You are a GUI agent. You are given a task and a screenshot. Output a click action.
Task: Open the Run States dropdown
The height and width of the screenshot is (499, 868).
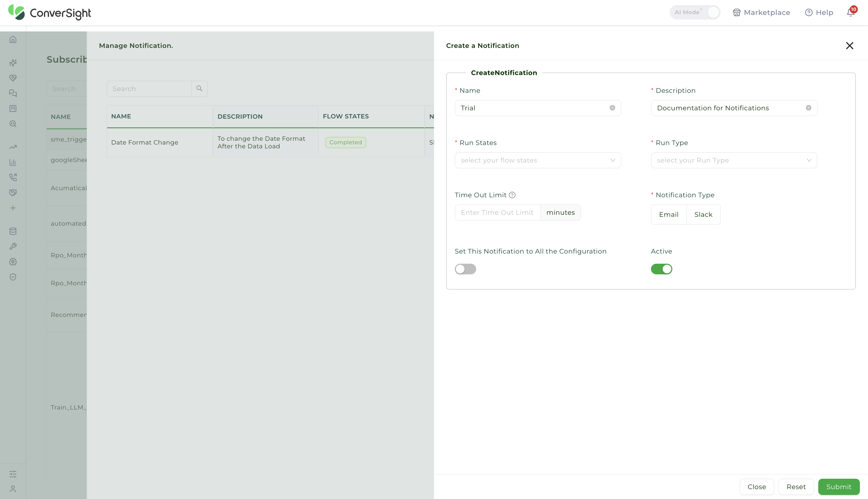pyautogui.click(x=538, y=161)
